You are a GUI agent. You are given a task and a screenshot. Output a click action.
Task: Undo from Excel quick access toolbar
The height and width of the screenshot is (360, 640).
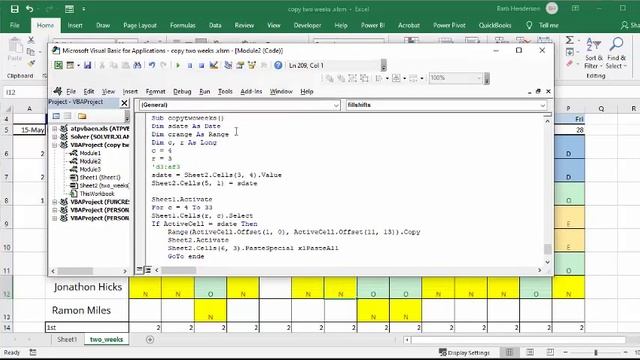(x=29, y=9)
